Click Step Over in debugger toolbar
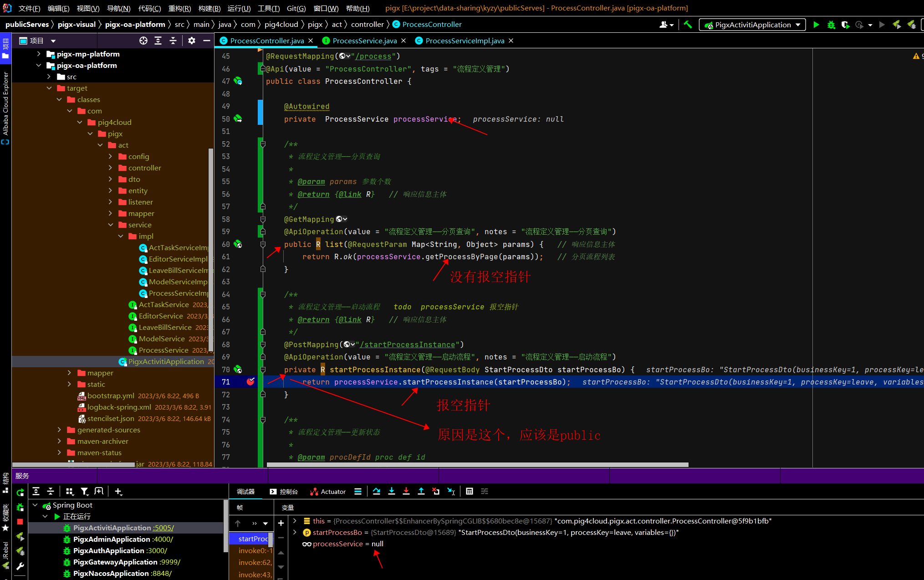 (377, 491)
